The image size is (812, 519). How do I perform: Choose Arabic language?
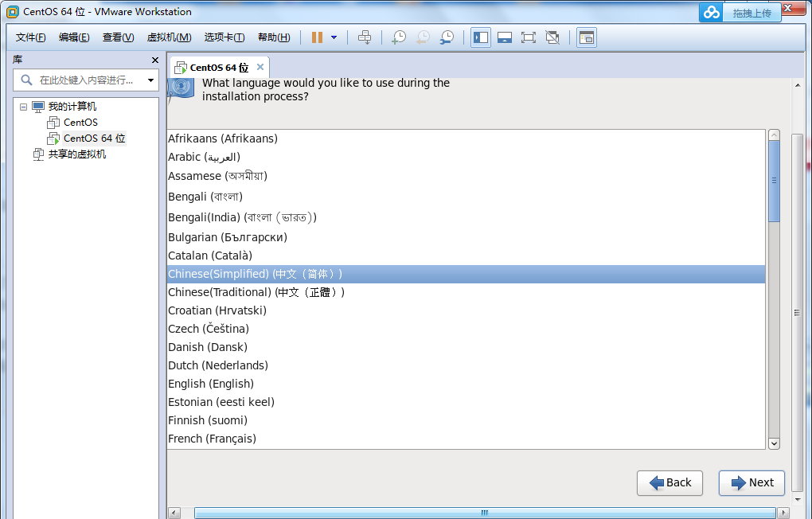tap(466, 157)
